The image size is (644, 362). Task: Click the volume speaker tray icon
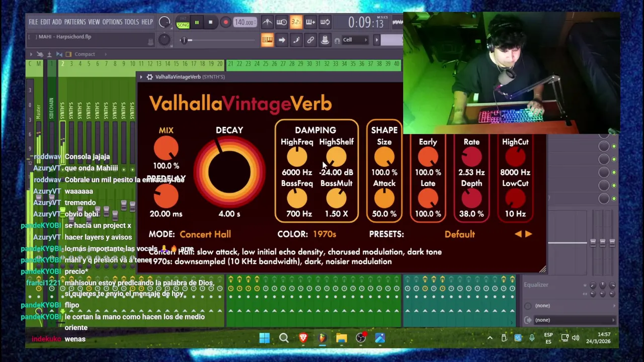pos(576,338)
